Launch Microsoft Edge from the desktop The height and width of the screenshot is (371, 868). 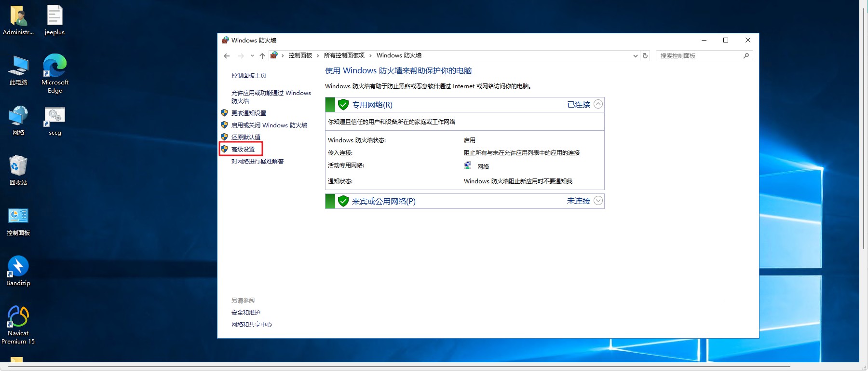[x=55, y=73]
